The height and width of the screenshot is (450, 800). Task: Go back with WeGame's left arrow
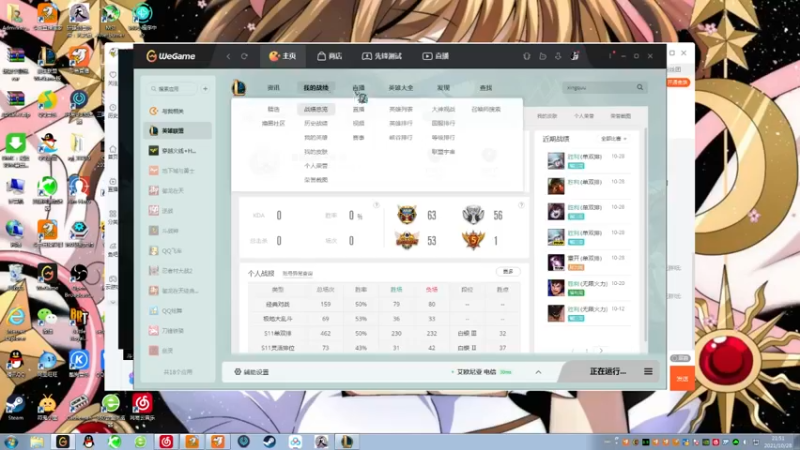tap(229, 56)
